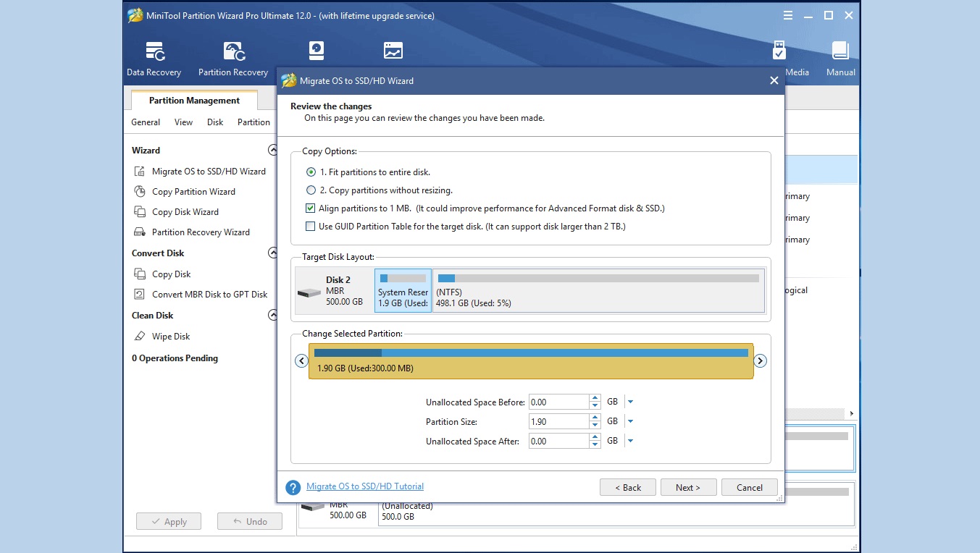
Task: Click Next to continue migration
Action: tap(688, 487)
